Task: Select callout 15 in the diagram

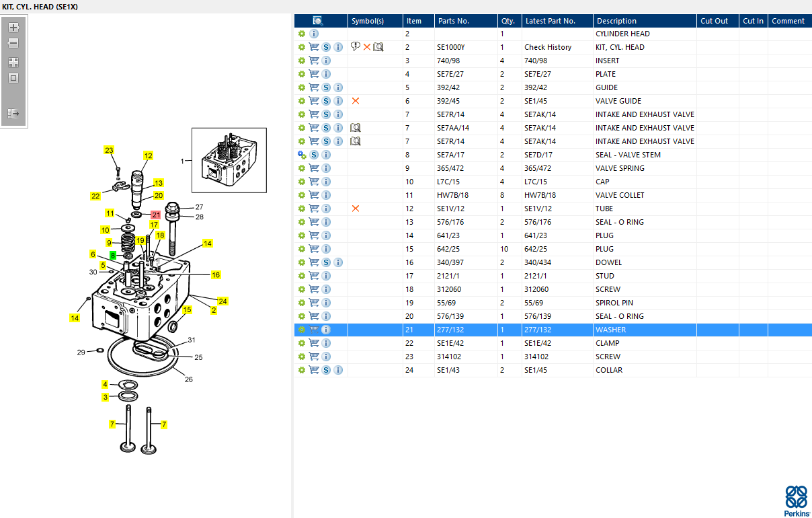Action: point(188,309)
